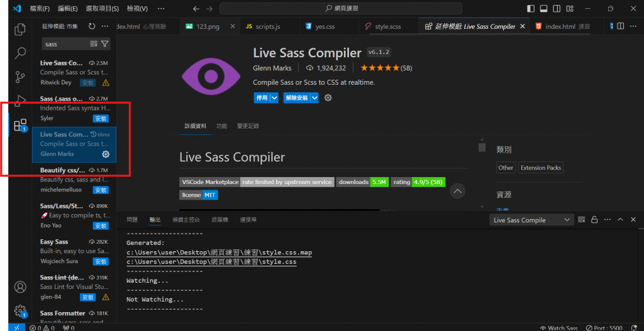This screenshot has height=331, width=644.
Task: Install the Easy Sass extension
Action: [x=101, y=261]
